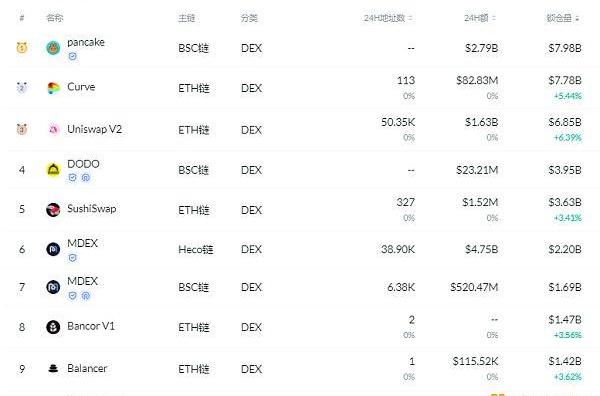Click the gold first-place medal icon
The width and height of the screenshot is (600, 396).
22,47
